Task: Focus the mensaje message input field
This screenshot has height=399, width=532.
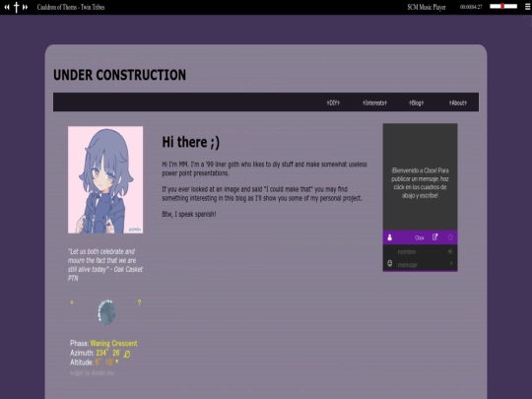Action: click(421, 265)
